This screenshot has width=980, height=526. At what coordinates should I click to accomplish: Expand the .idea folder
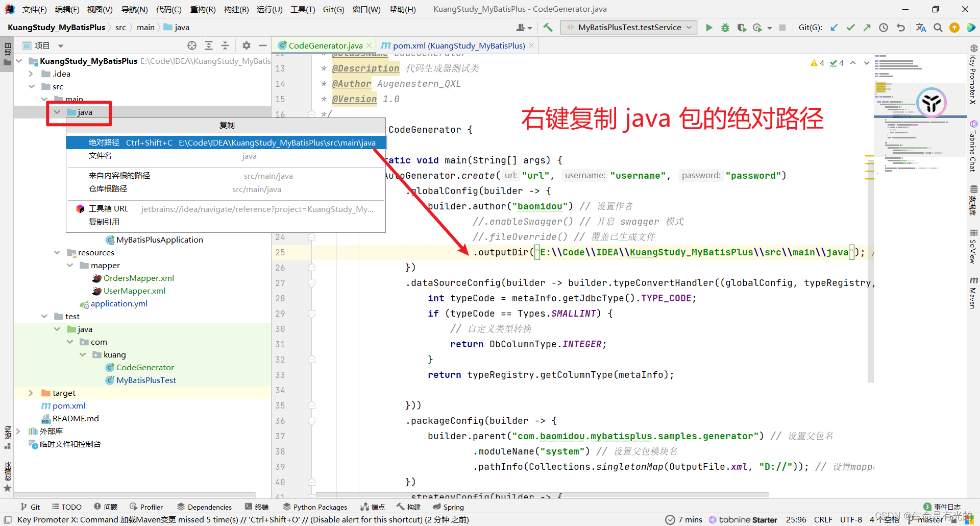coord(31,74)
